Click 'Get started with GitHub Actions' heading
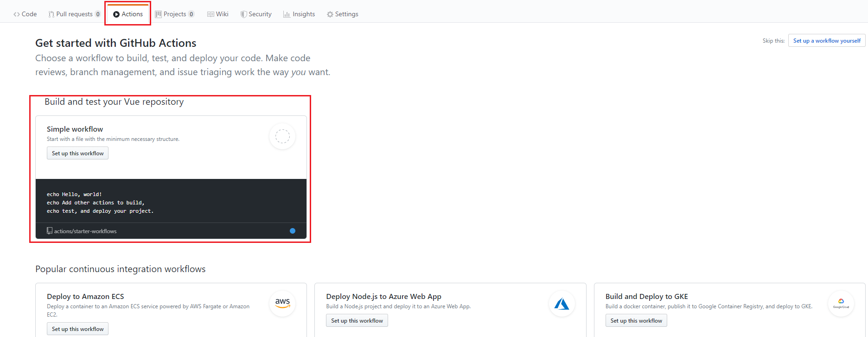The height and width of the screenshot is (337, 868). [116, 43]
